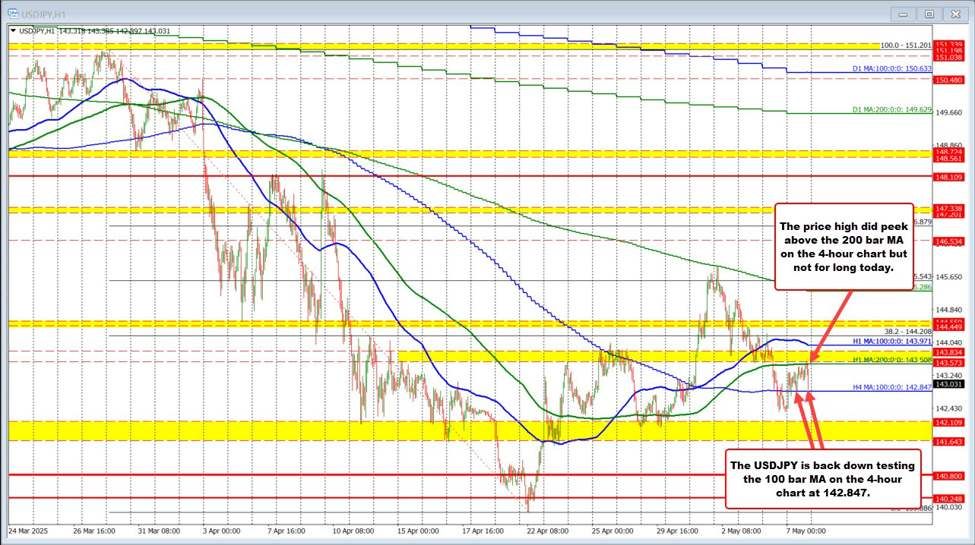Click the H1 MA:100:0:0: 143.971 label
This screenshot has height=545, width=975.
coord(892,342)
